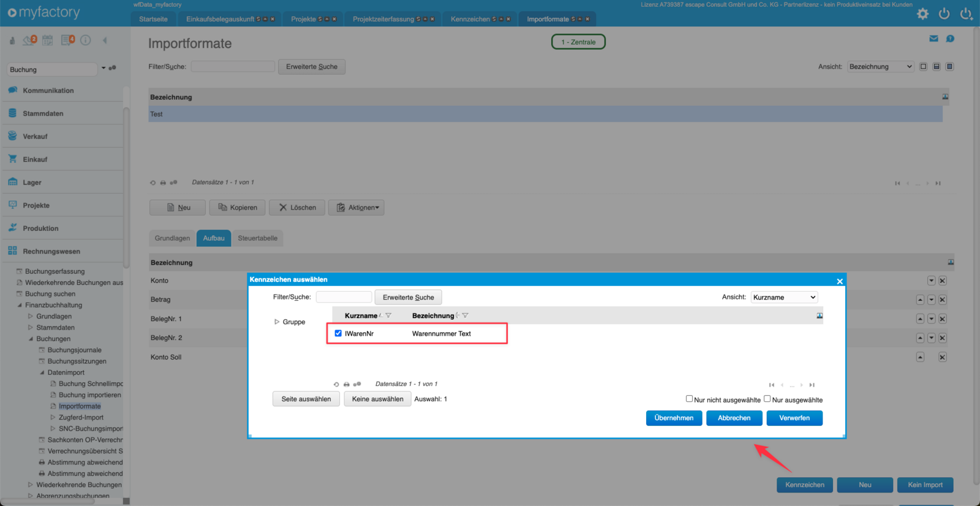Collapse Datenimport tree node
This screenshot has height=506, width=980.
(x=42, y=372)
